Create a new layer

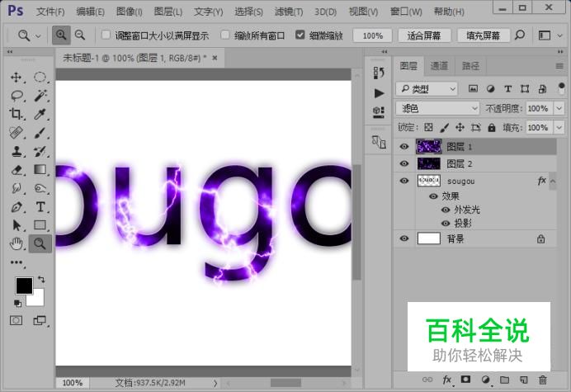[524, 380]
